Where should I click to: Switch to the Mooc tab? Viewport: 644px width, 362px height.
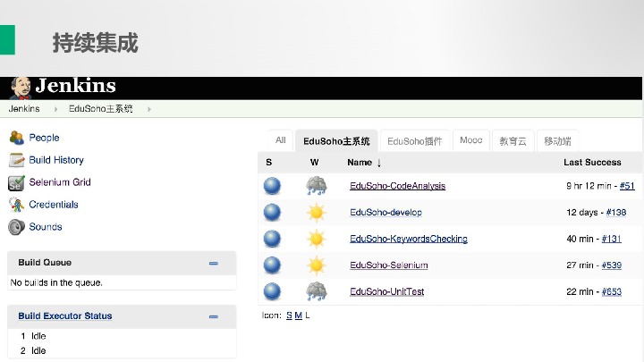click(x=471, y=140)
